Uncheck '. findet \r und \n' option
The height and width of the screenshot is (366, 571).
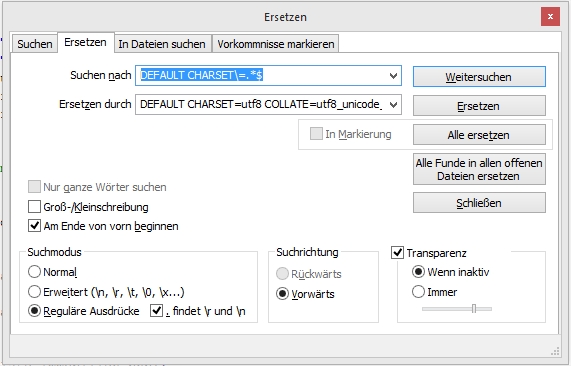[157, 311]
